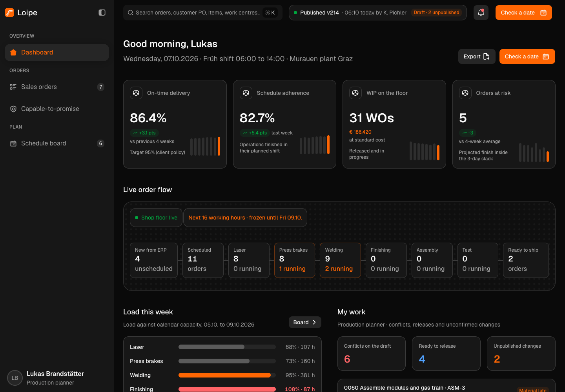Open Schedule board in the sidebar
Viewport: 565px width, 392px height.
[x=57, y=143]
